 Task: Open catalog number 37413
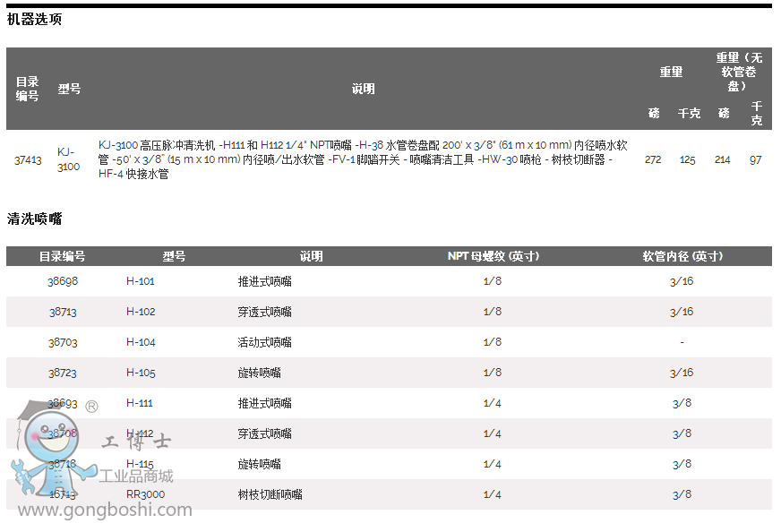28,160
